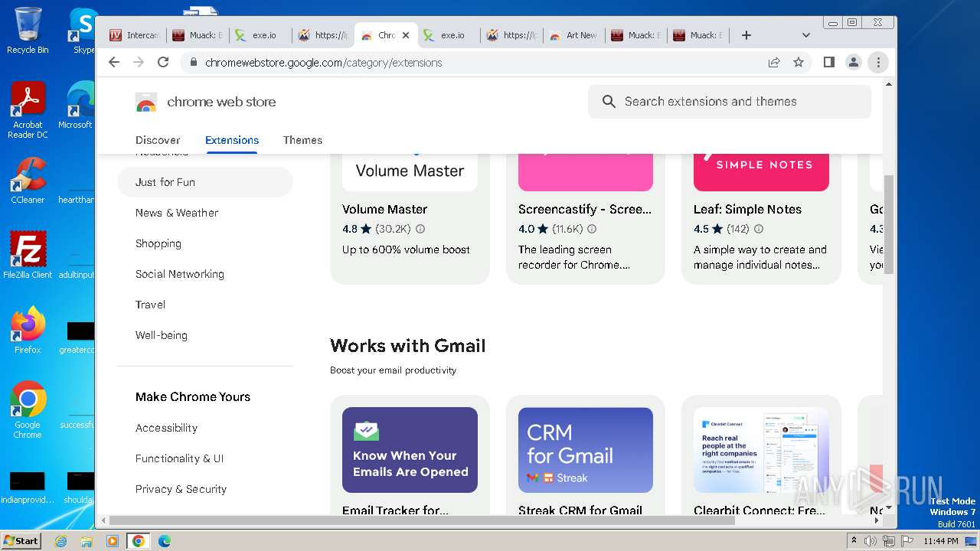Open the Social Networking category

click(x=180, y=274)
